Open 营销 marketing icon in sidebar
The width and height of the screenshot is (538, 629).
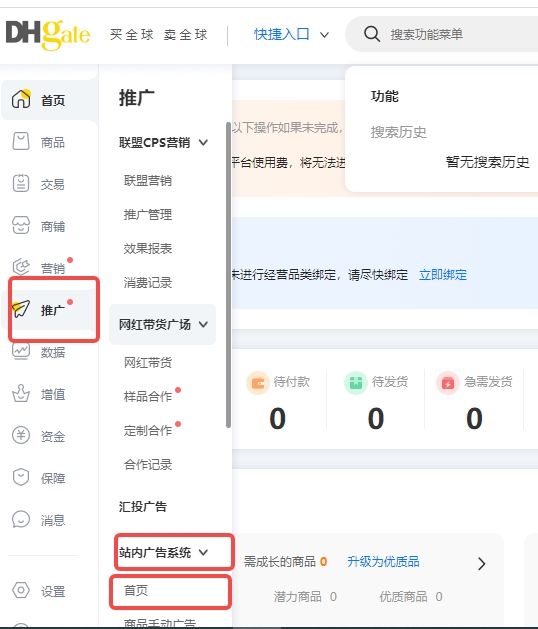click(21, 267)
